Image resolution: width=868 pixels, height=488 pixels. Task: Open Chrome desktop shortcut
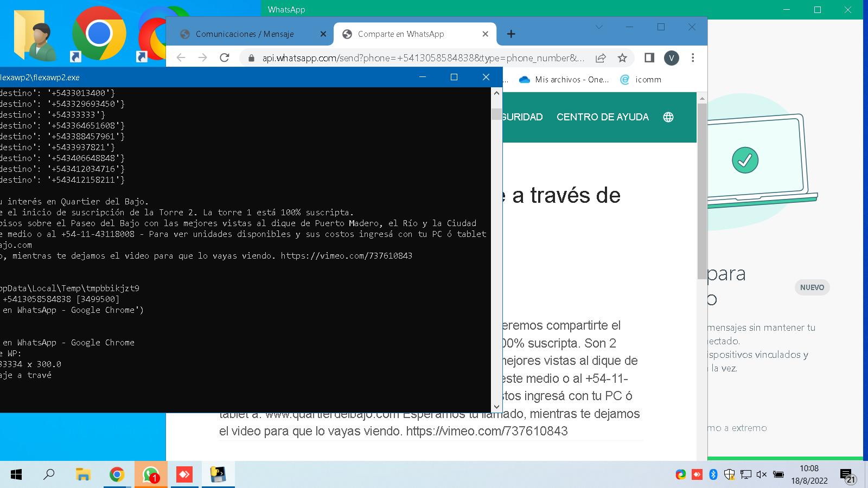pos(99,34)
